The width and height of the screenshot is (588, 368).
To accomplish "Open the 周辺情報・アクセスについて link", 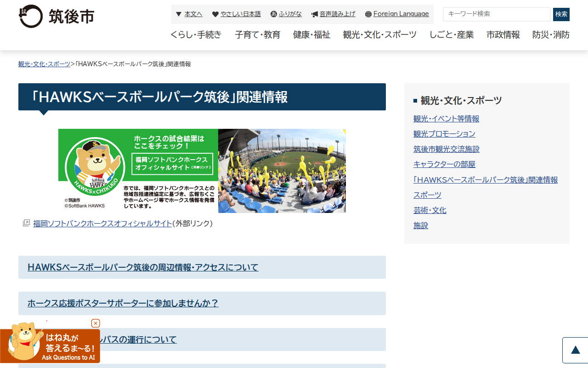I will pyautogui.click(x=143, y=267).
